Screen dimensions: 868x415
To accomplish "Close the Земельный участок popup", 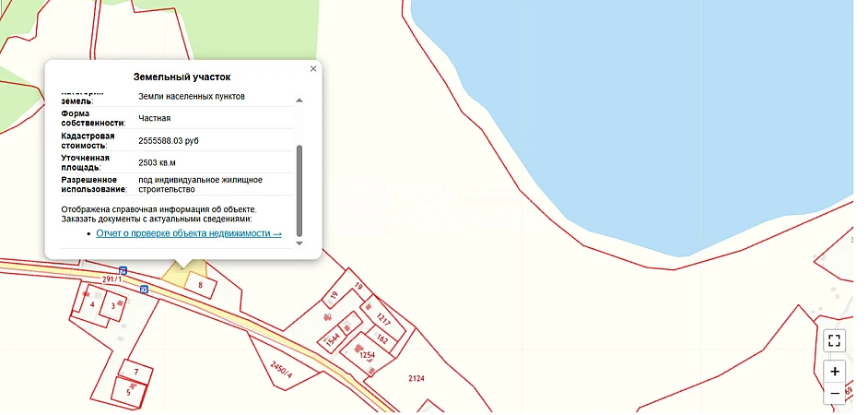I will (x=313, y=69).
